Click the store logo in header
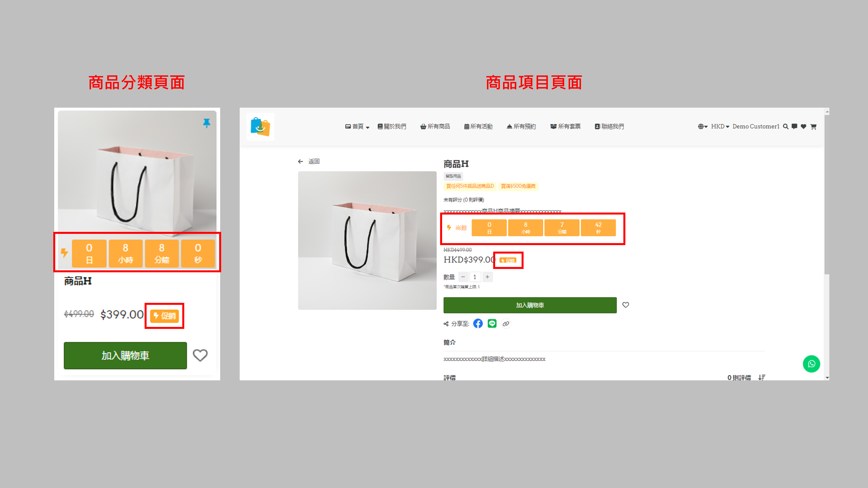 click(x=260, y=127)
